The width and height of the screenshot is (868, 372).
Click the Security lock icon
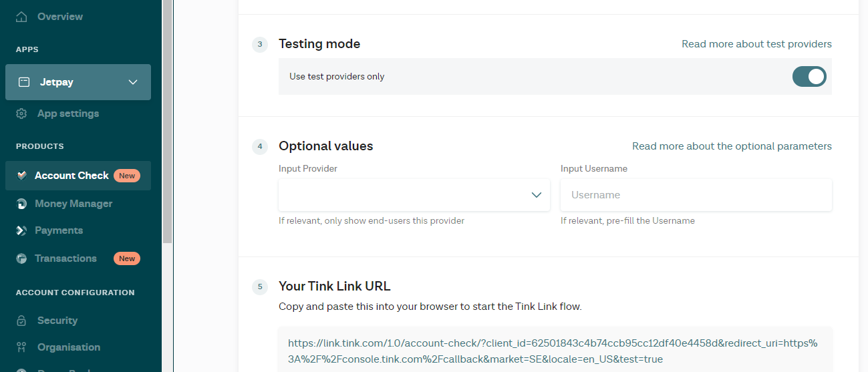pyautogui.click(x=21, y=321)
